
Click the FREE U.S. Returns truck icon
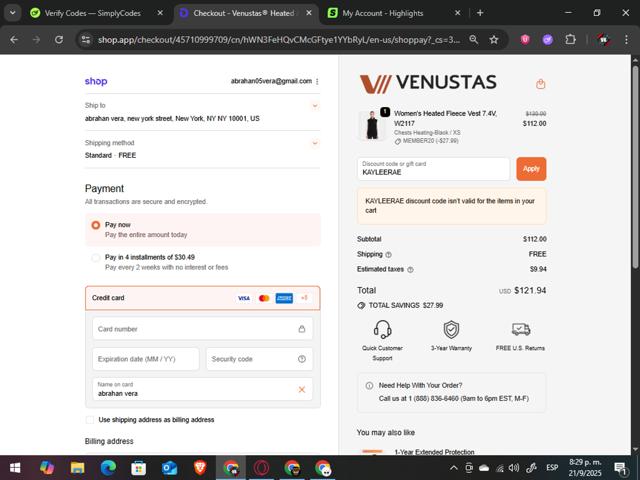point(521,329)
